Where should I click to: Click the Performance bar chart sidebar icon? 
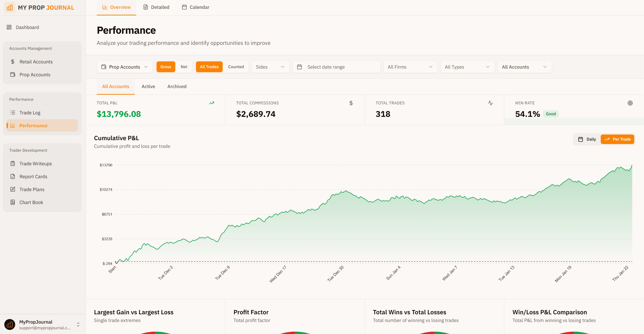[x=13, y=125]
